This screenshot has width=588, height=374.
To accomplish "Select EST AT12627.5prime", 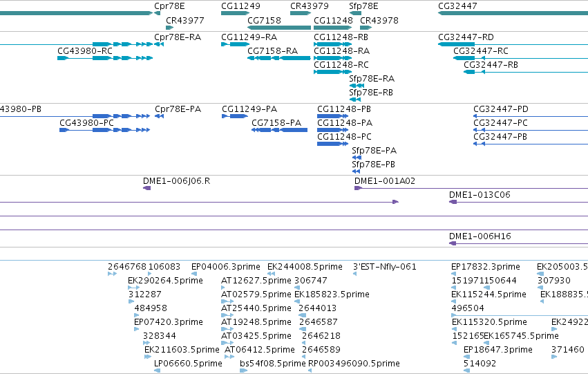I will pos(256,281).
